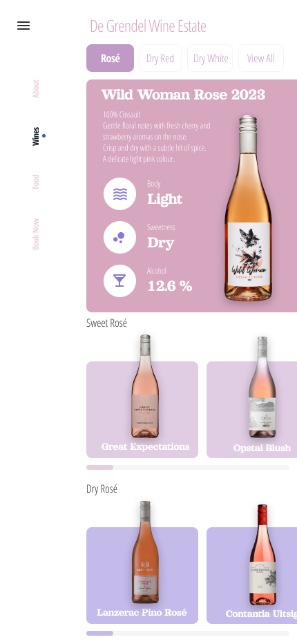The height and width of the screenshot is (644, 297).
Task: Click the Alcohol cocktail glass icon
Action: [x=119, y=281]
